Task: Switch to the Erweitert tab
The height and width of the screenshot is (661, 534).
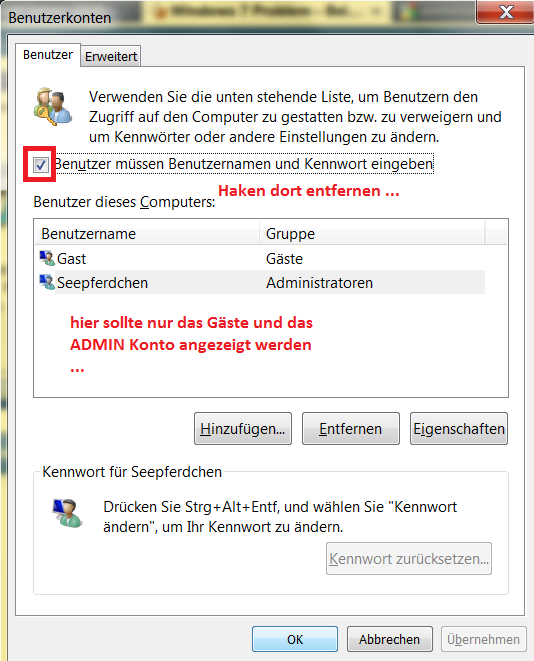Action: pos(111,56)
